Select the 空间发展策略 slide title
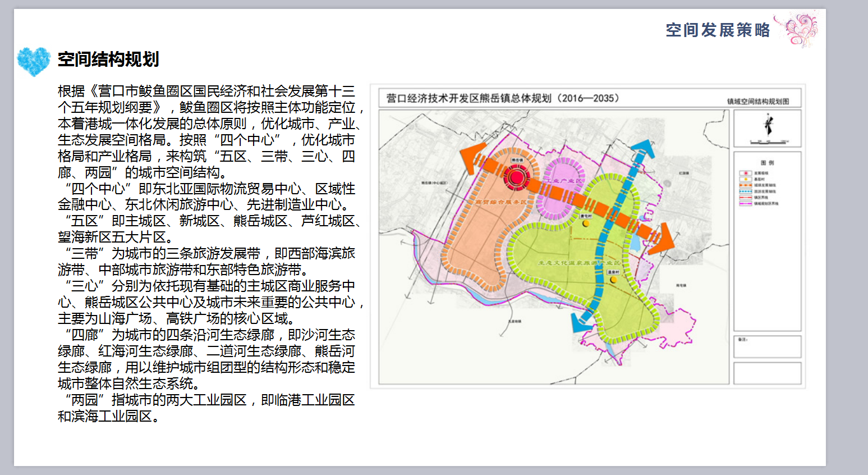 718,30
